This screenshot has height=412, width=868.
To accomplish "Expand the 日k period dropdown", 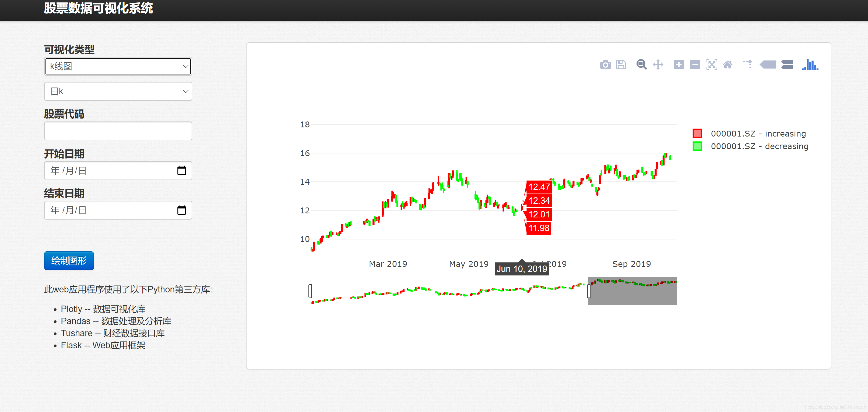I will [x=118, y=92].
